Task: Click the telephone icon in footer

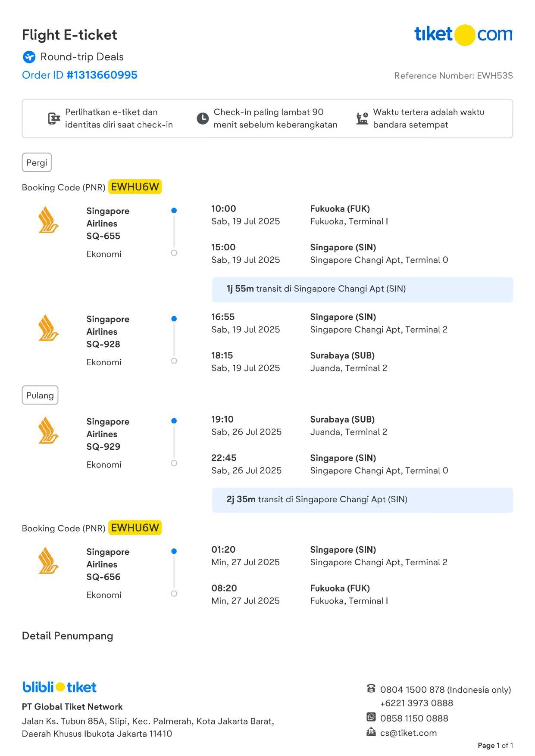Action: [371, 688]
